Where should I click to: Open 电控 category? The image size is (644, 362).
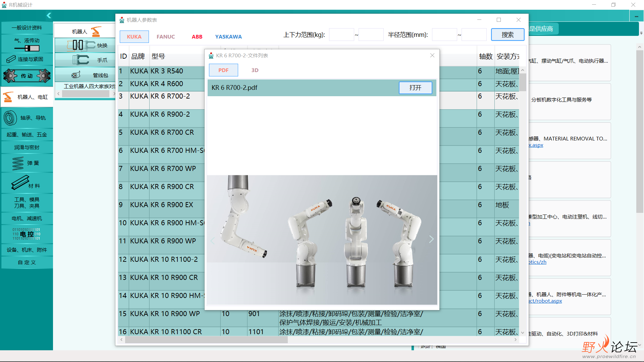point(27,234)
